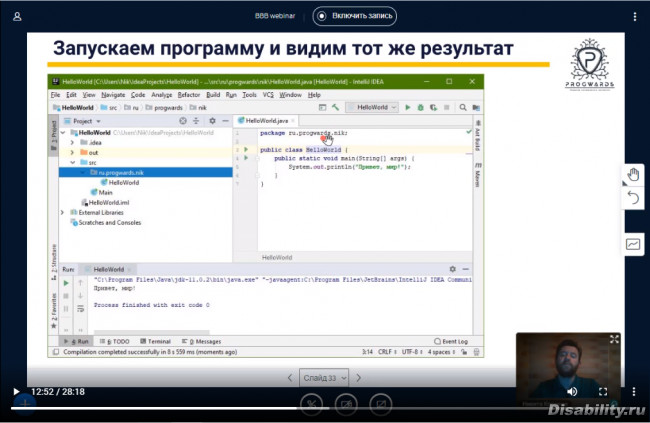
Task: Open the Build menu
Action: (213, 95)
